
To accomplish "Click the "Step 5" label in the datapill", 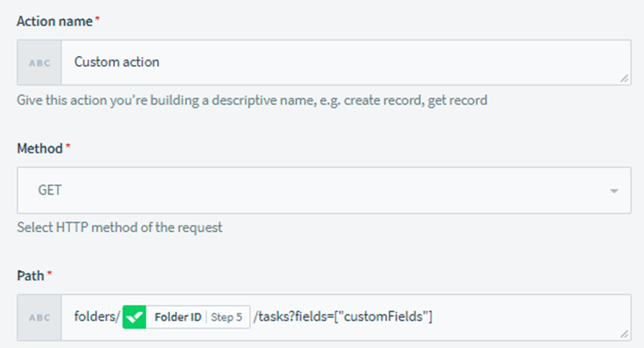I will tap(227, 317).
